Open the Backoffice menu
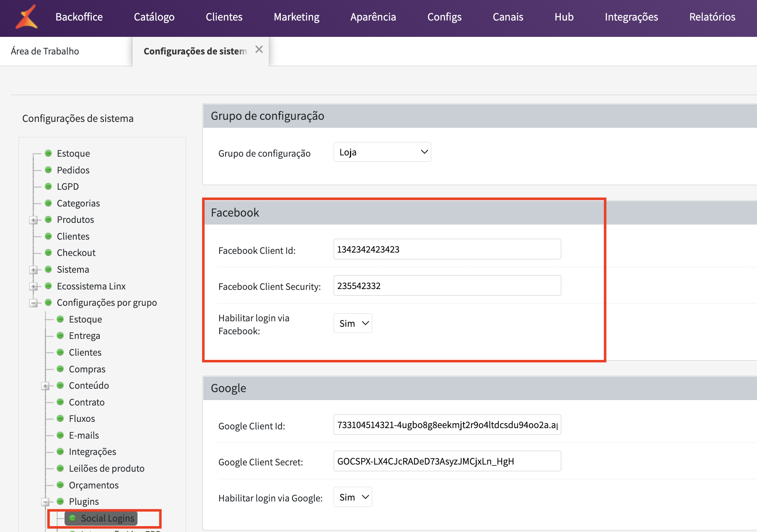 click(79, 17)
